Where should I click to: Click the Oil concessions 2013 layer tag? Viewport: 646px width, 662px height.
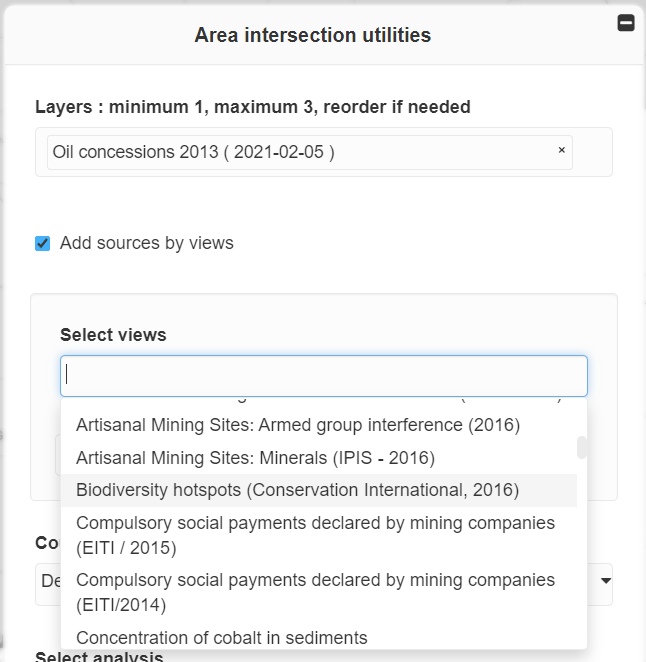click(193, 152)
